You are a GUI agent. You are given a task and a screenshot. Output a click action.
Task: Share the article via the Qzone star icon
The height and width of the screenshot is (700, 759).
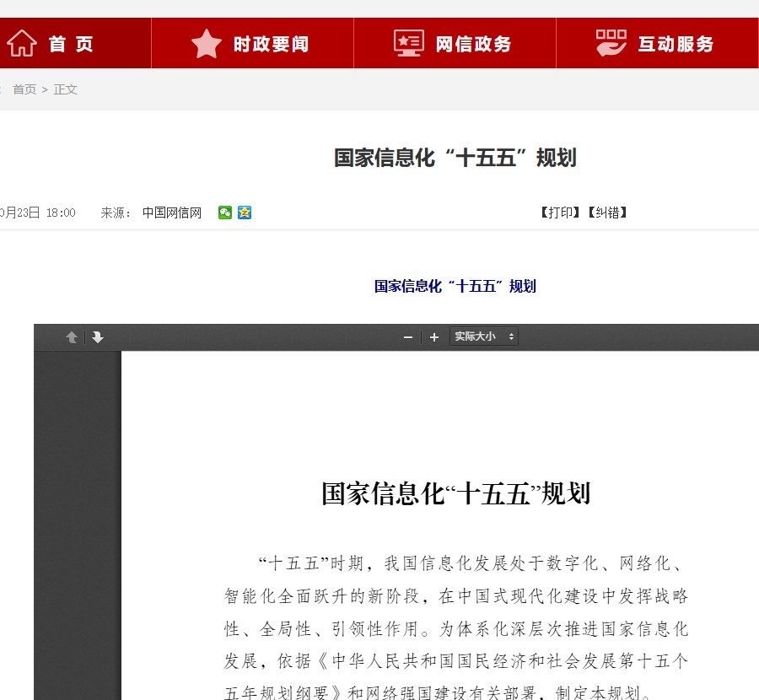click(245, 213)
